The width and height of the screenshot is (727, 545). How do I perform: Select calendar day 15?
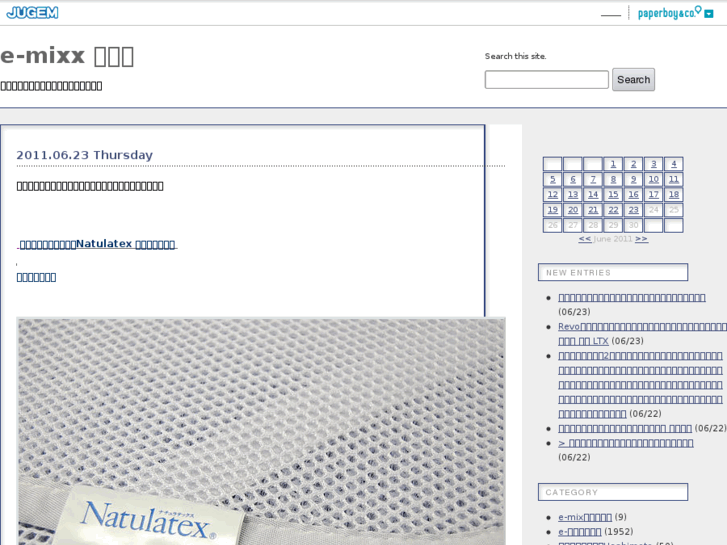(613, 194)
